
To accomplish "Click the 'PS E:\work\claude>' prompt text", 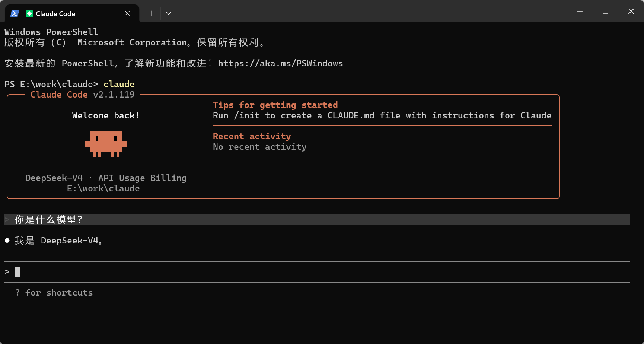I will point(51,84).
